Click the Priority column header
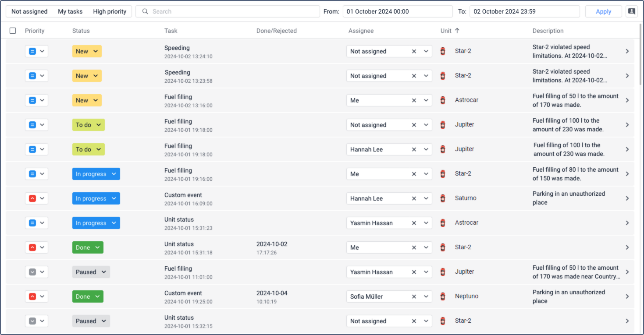 pos(35,31)
